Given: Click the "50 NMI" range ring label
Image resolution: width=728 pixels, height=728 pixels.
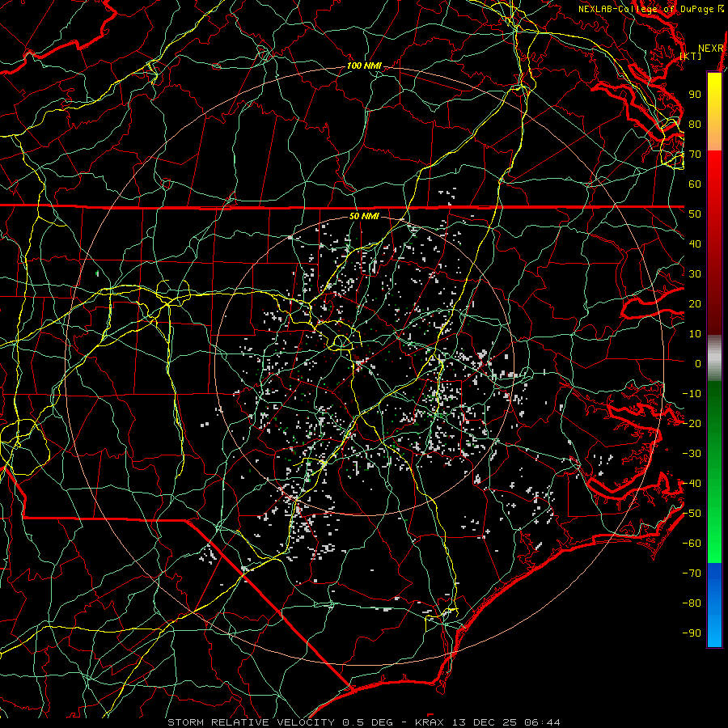Looking at the screenshot, I should click(x=364, y=216).
